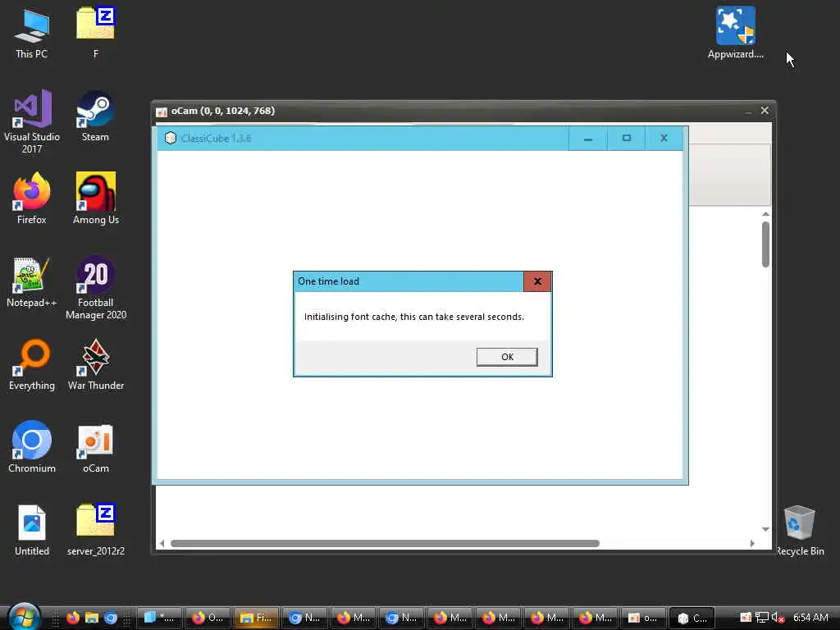Launch Football Manager 2020 shortcut
Screen dimensions: 840x630
96,288
